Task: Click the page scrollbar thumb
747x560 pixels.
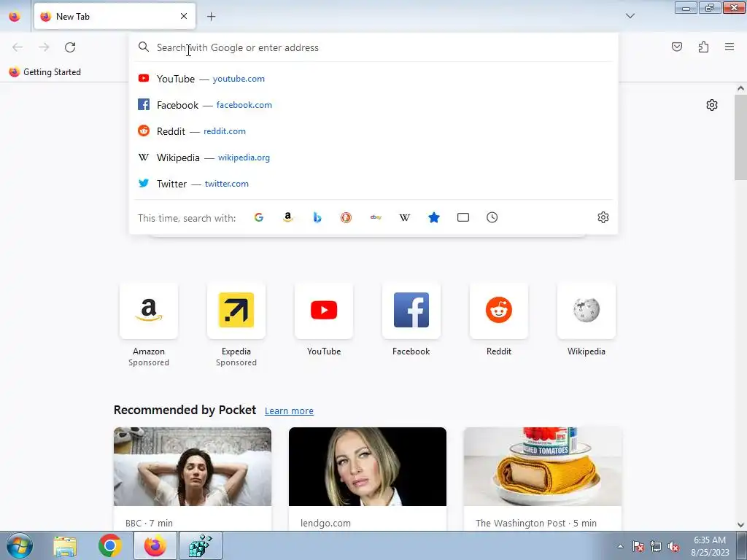Action: coord(740,137)
